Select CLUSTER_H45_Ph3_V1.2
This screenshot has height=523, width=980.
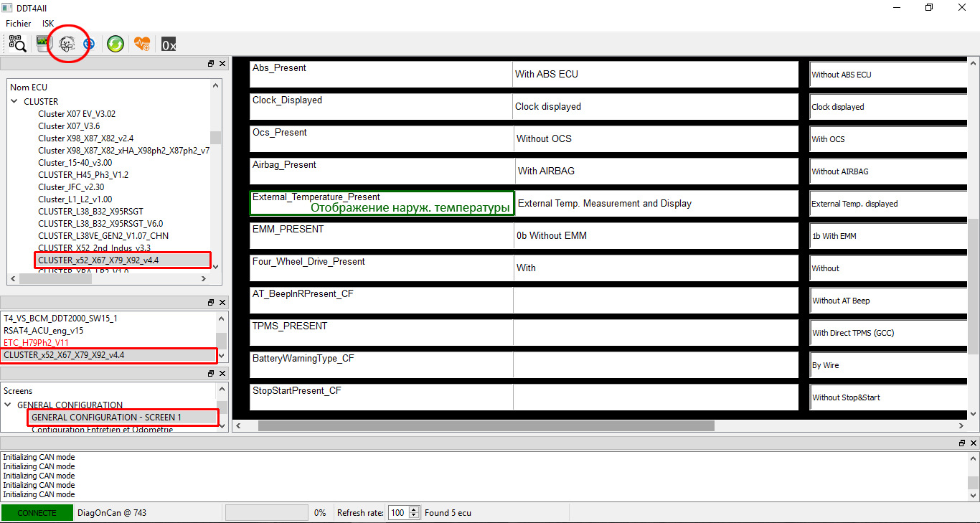[x=83, y=174]
